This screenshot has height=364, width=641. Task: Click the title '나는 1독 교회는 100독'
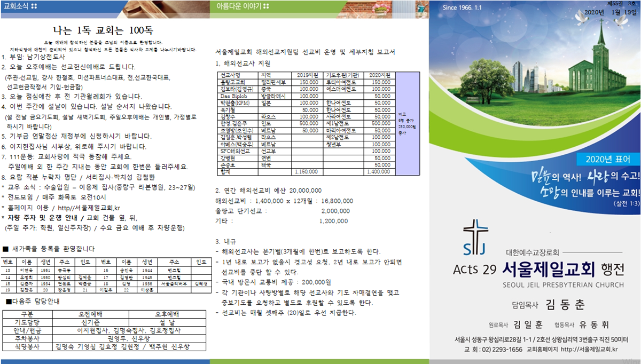(x=104, y=30)
